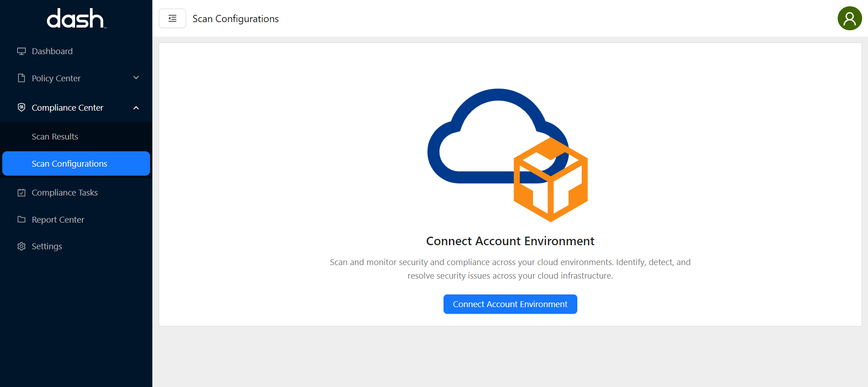Open the Report Center text label
Viewport: 868px width, 387px height.
[x=58, y=219]
